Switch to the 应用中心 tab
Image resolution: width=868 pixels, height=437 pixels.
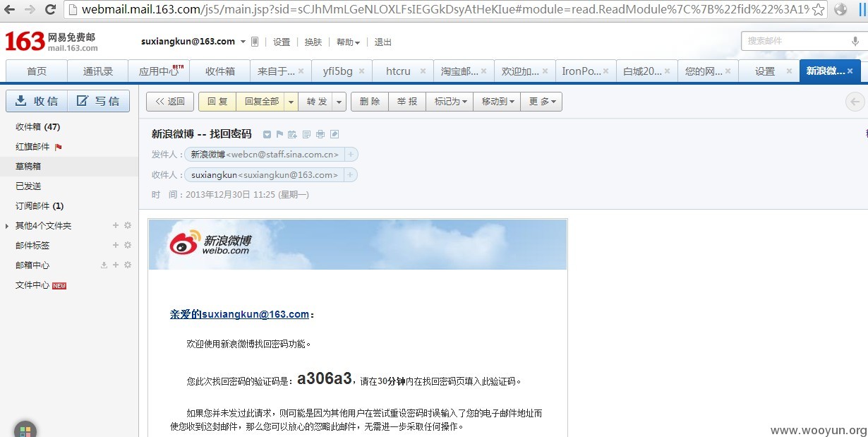pyautogui.click(x=159, y=71)
